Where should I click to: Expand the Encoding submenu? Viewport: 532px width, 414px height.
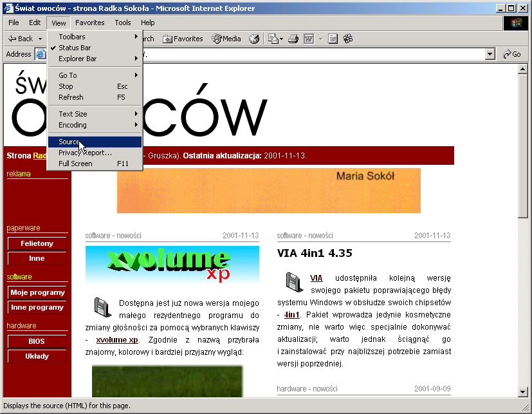click(x=95, y=125)
